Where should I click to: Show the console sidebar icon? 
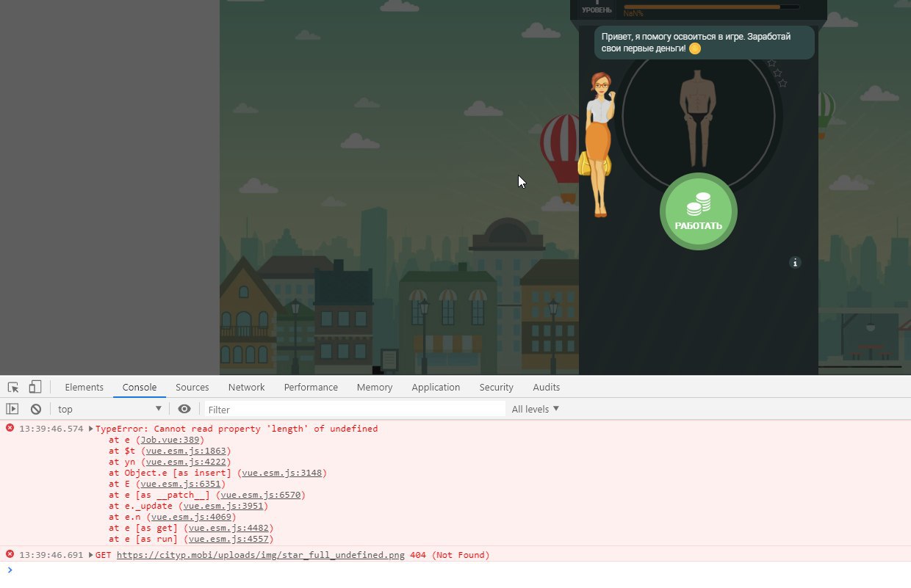click(x=12, y=409)
